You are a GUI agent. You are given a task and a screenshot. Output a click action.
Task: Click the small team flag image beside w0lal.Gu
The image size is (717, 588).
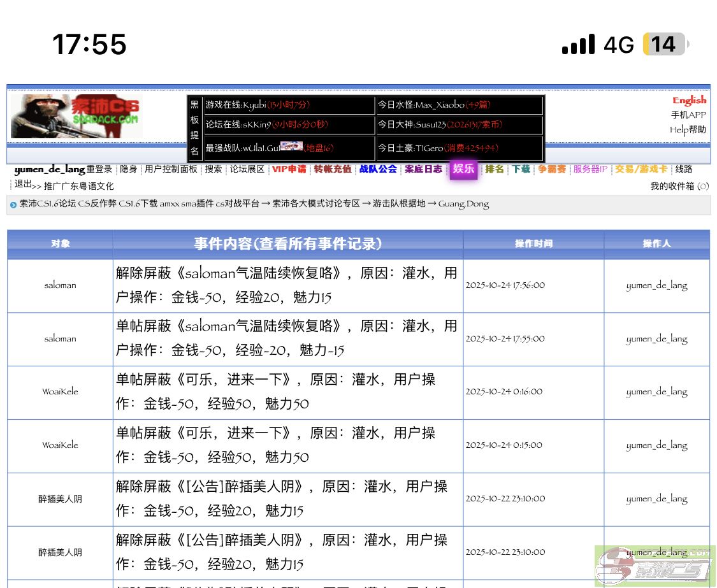(291, 147)
